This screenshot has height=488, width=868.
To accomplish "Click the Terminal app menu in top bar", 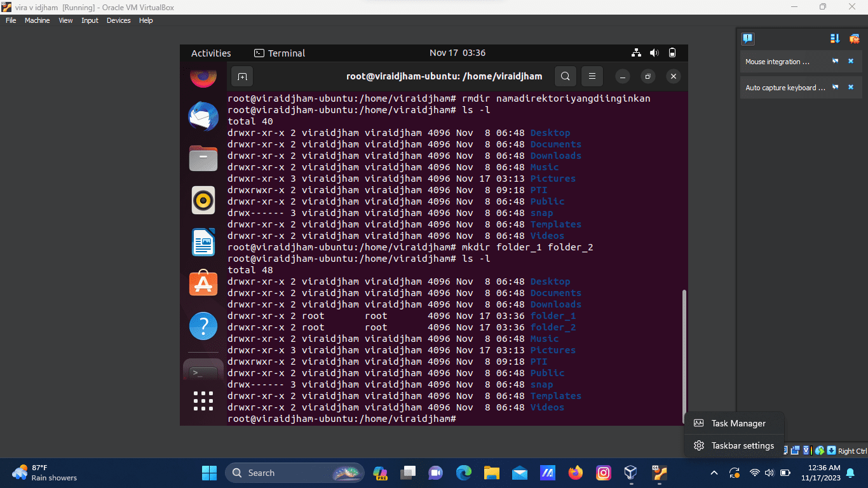I will coord(280,53).
